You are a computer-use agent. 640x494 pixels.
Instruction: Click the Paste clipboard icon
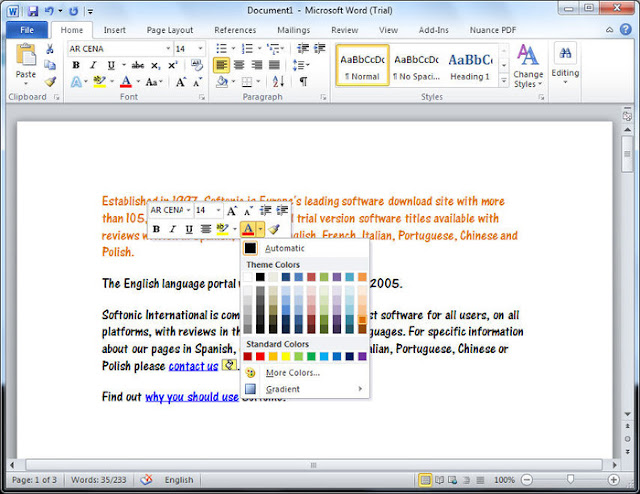[x=26, y=54]
